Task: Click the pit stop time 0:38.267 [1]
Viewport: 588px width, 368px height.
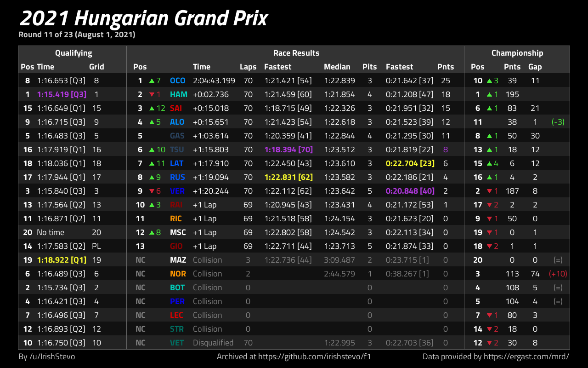Action: 407,274
